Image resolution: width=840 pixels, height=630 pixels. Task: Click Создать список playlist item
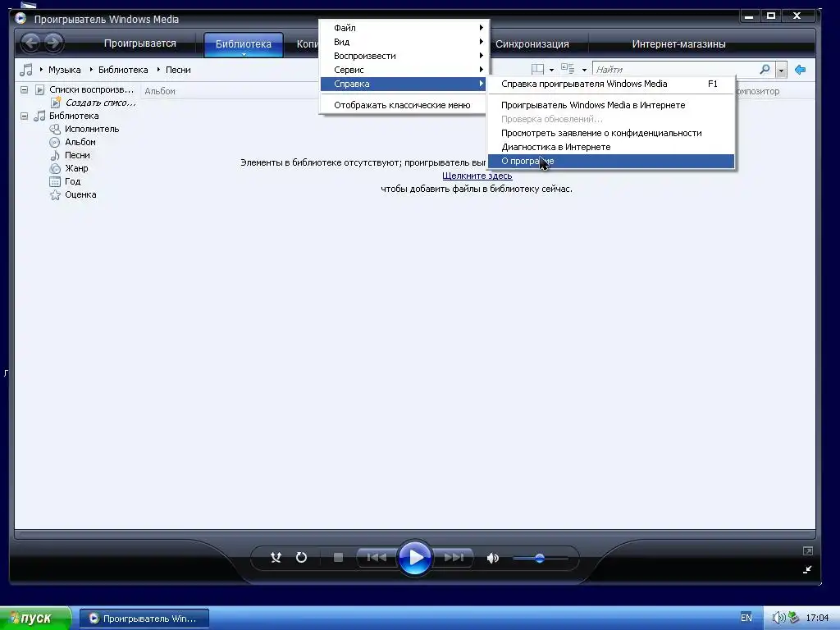[x=100, y=103]
